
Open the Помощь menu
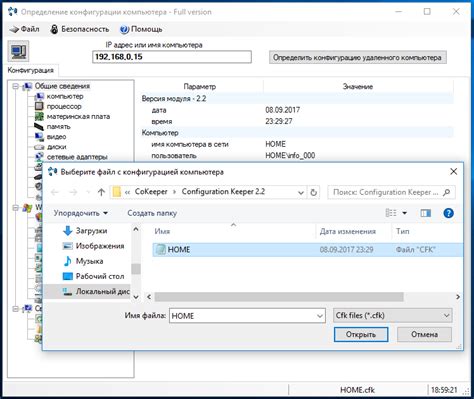(x=141, y=29)
